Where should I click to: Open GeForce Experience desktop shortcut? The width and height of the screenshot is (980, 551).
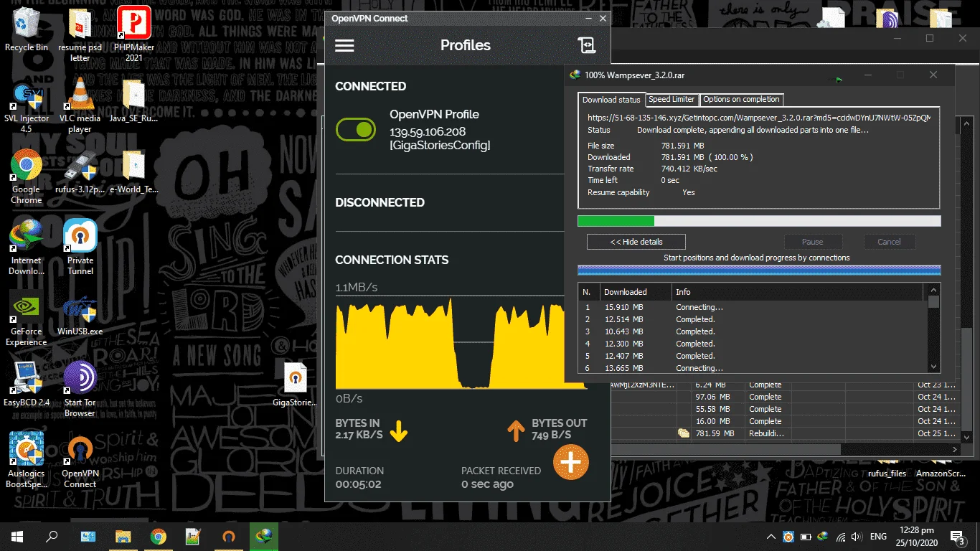point(27,319)
